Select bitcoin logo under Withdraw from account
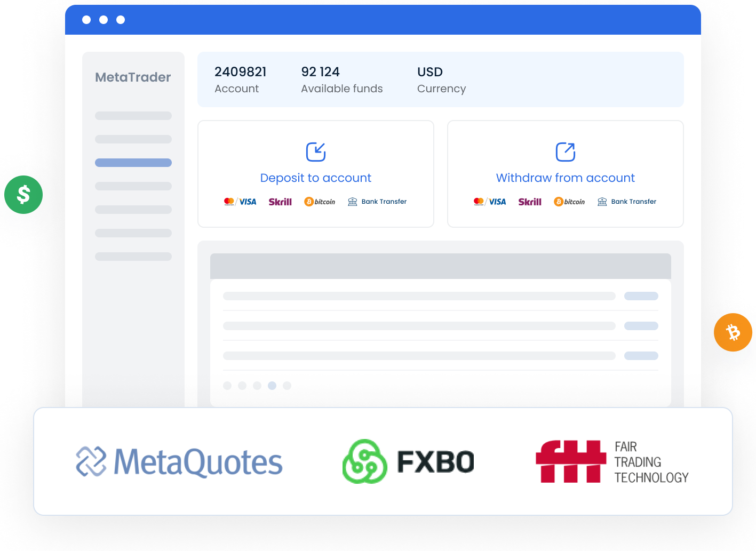This screenshot has width=756, height=551. coord(569,202)
